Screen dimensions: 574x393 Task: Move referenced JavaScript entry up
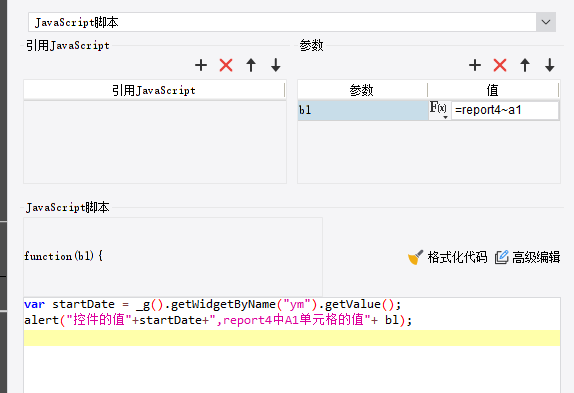[251, 65]
